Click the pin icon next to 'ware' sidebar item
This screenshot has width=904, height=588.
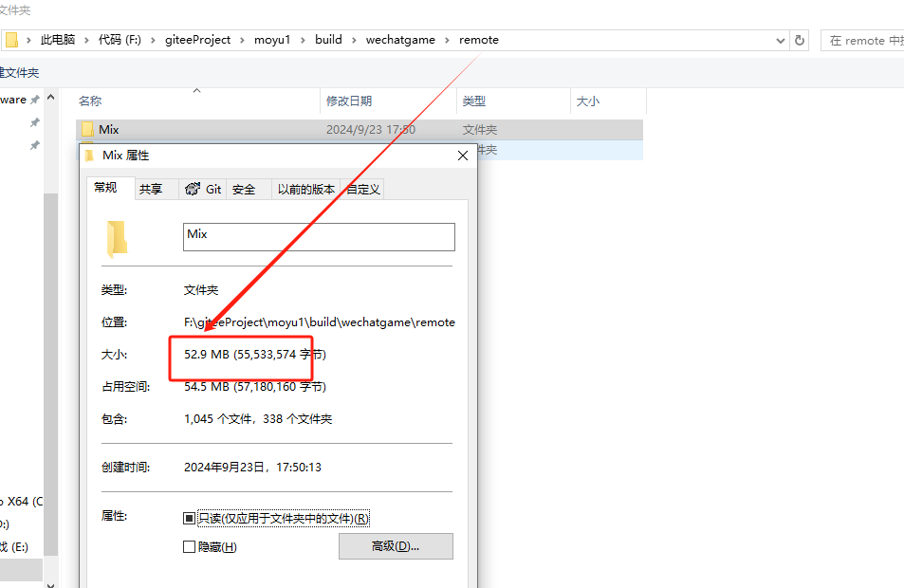click(35, 100)
